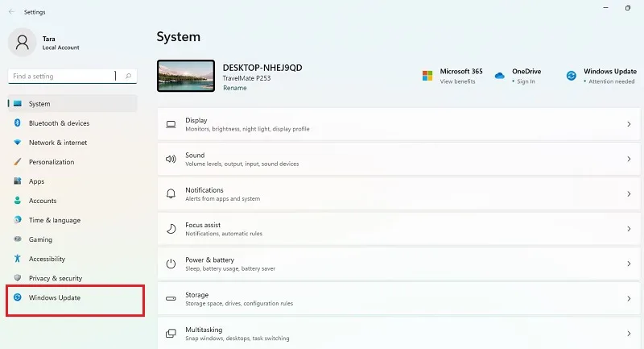Image resolution: width=644 pixels, height=349 pixels.
Task: Click the OneDrive cloud icon
Action: coord(499,76)
